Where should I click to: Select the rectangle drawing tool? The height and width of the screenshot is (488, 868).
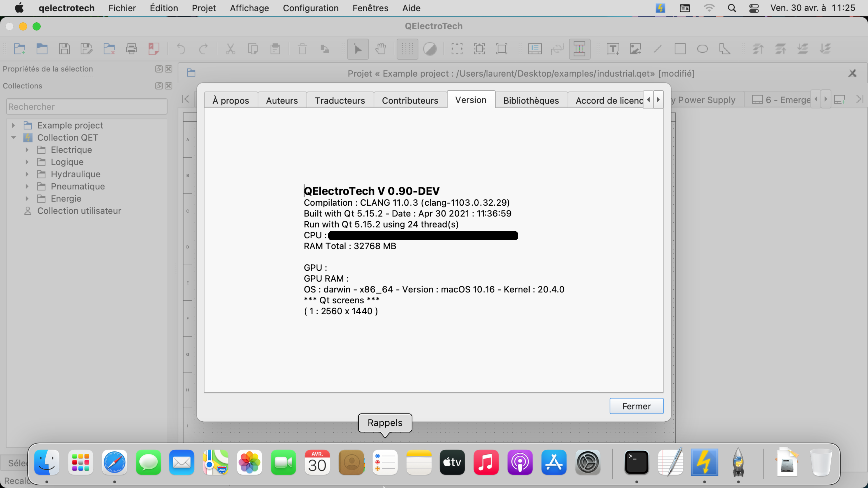coord(680,49)
